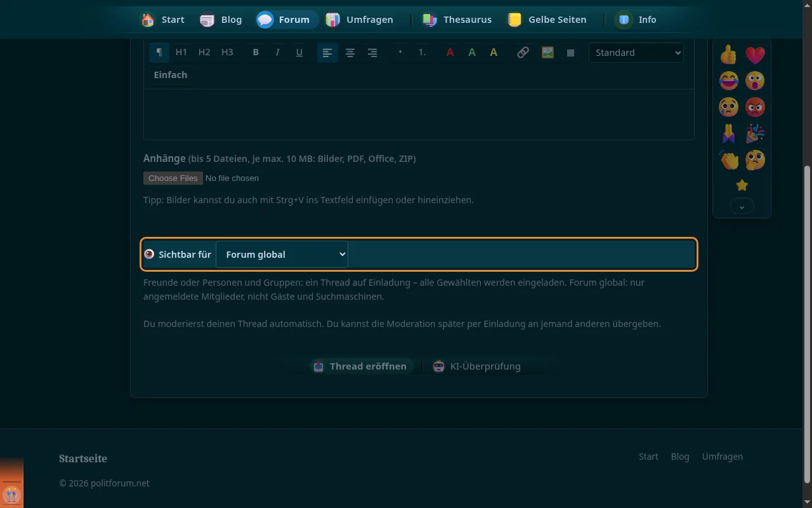Apply H3 heading format

[227, 53]
